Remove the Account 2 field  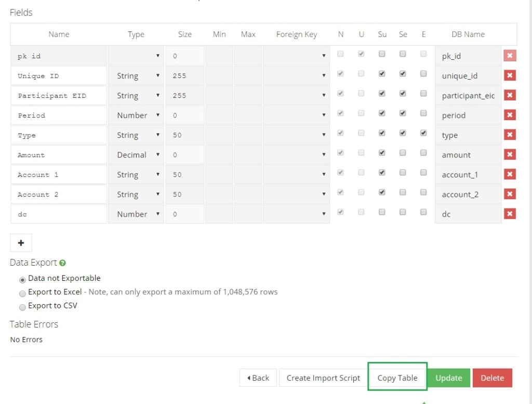(x=510, y=194)
